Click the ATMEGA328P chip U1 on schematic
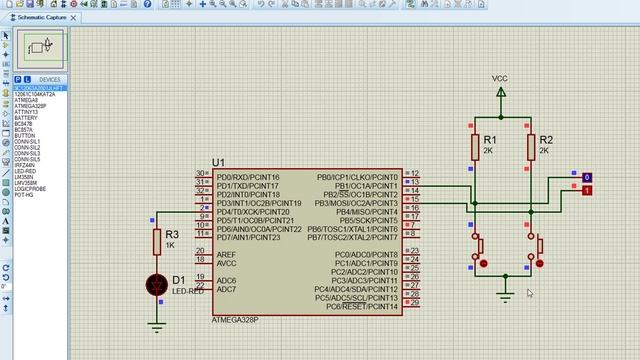 click(x=307, y=242)
